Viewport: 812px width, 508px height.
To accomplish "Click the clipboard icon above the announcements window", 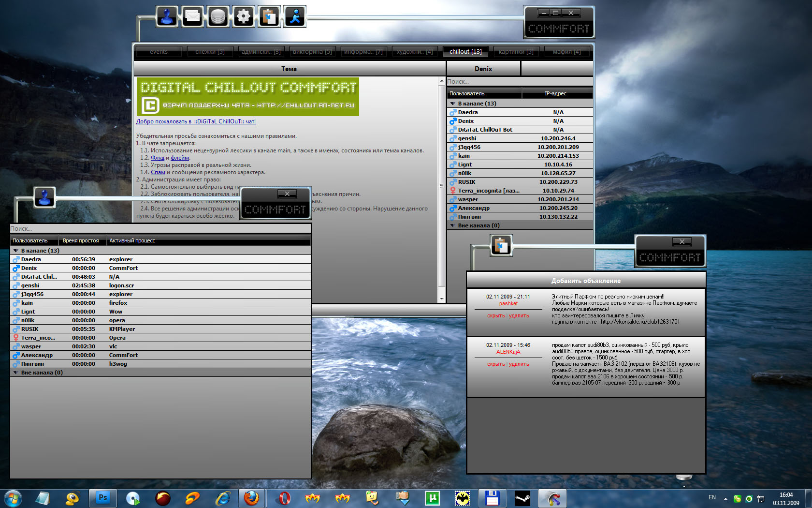I will tap(501, 246).
